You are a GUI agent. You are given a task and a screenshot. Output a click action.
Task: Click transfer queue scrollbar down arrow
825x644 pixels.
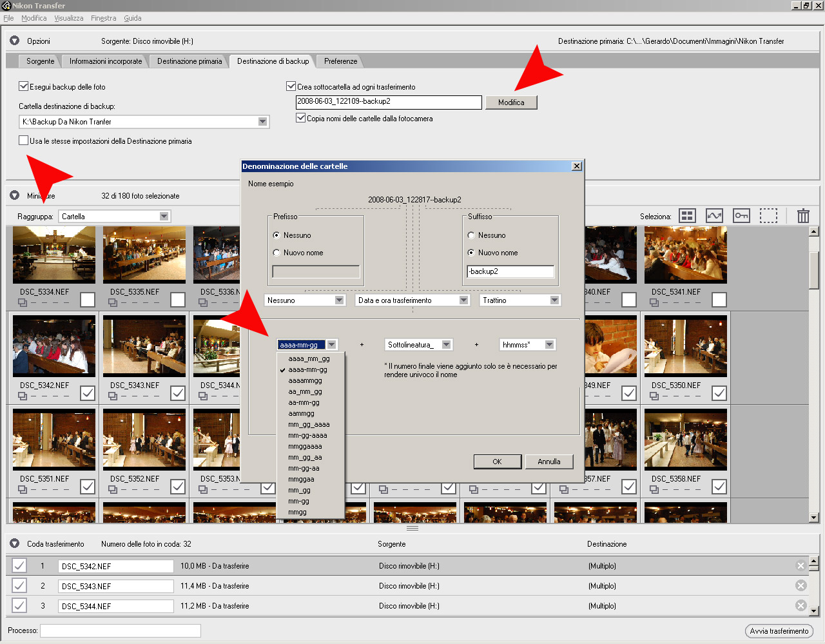tap(813, 610)
